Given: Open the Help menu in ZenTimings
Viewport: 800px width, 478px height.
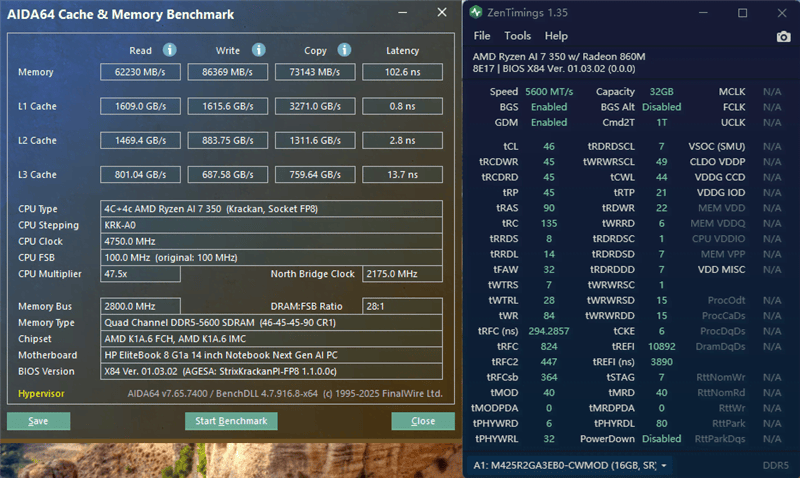Looking at the screenshot, I should click(555, 36).
